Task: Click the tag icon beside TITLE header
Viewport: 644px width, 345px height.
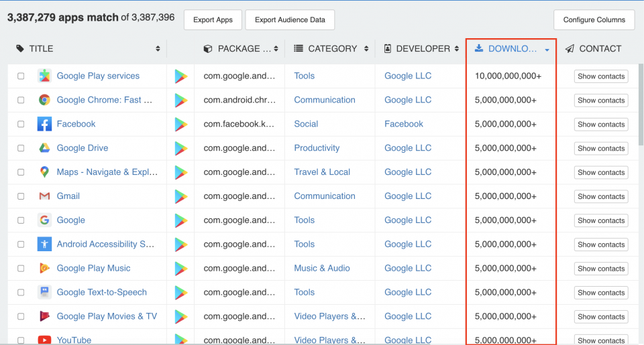Action: click(19, 48)
